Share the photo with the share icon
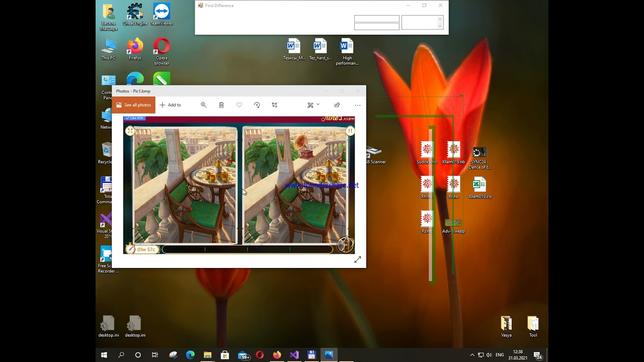This screenshot has width=644, height=362. [x=337, y=105]
